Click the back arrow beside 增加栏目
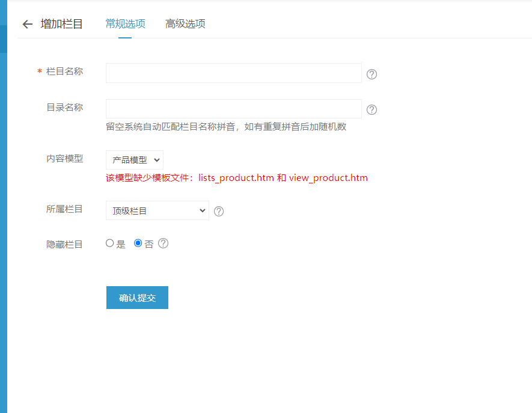532x413 pixels. tap(28, 24)
